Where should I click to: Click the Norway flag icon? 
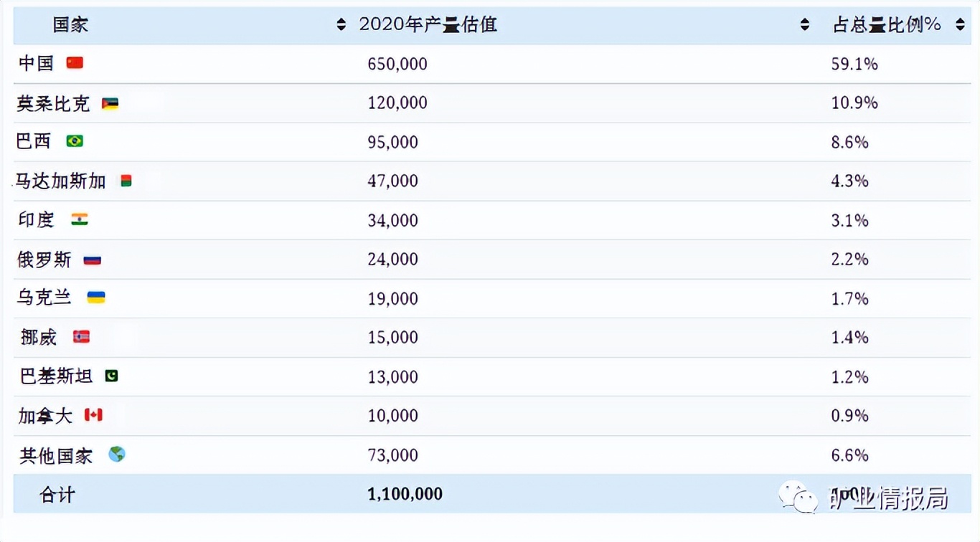[x=82, y=337]
